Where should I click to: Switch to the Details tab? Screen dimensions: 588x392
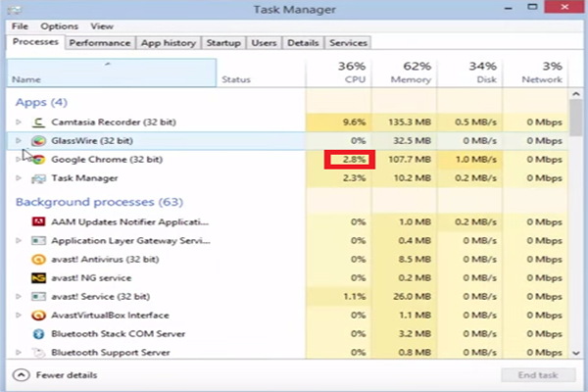303,43
